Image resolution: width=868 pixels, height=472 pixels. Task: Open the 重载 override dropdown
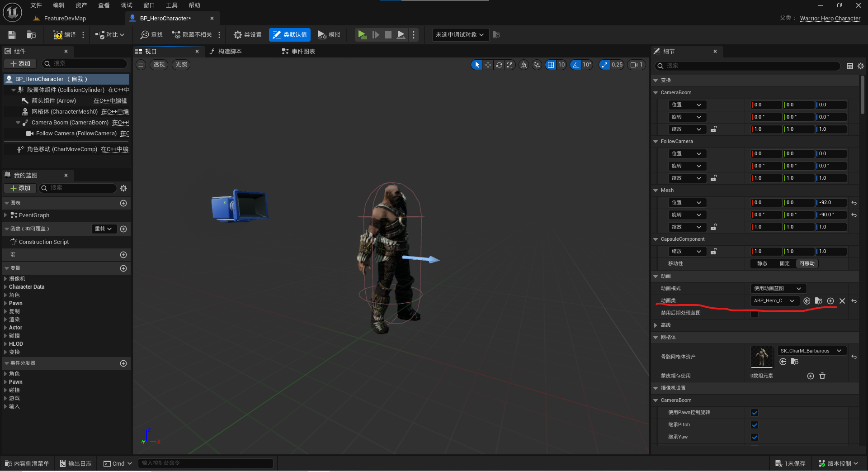click(103, 229)
